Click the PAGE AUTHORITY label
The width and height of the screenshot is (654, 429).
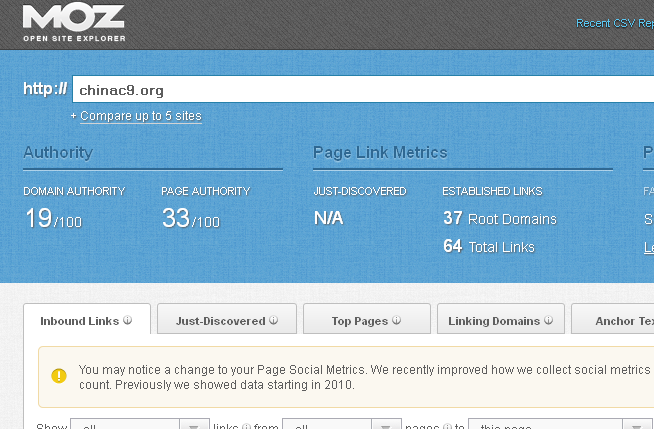coord(206,191)
